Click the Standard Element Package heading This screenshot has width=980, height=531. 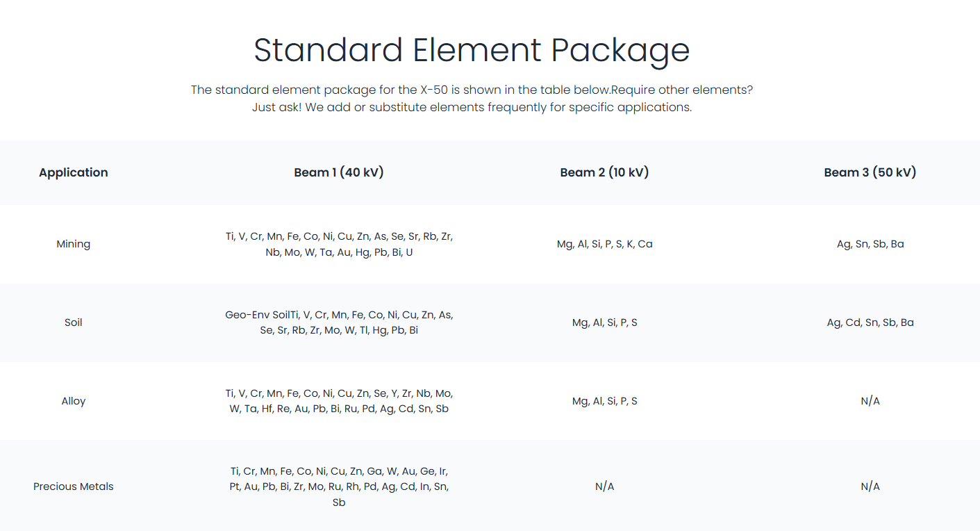click(x=472, y=50)
